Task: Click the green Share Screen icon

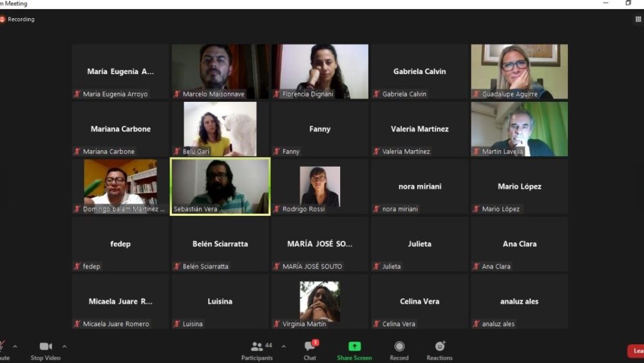Action: tap(354, 346)
